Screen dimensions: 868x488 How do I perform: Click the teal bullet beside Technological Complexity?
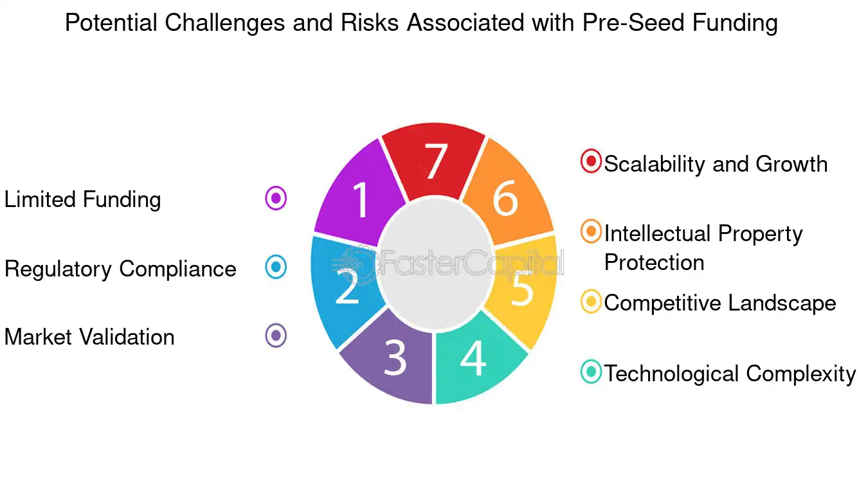[591, 372]
